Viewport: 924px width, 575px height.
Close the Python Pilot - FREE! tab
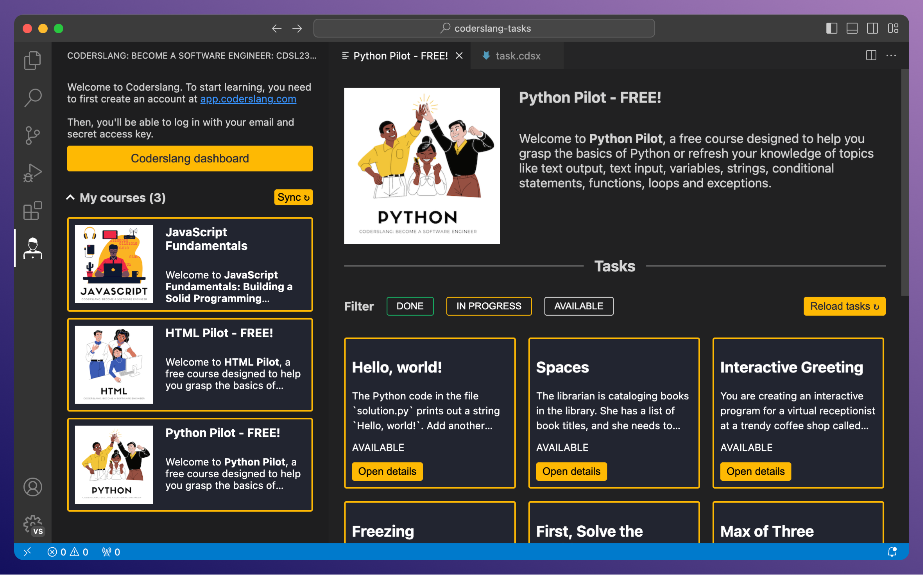click(459, 56)
